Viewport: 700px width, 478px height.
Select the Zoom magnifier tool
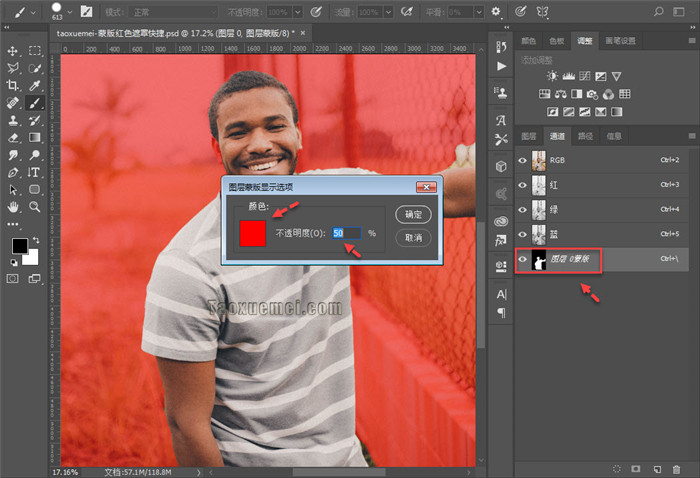point(35,207)
